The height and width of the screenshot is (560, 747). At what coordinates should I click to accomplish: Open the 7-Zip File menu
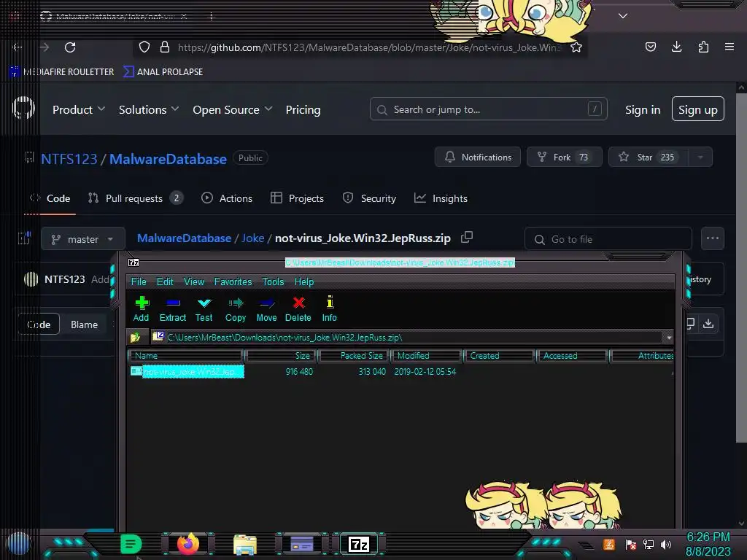[x=139, y=281]
